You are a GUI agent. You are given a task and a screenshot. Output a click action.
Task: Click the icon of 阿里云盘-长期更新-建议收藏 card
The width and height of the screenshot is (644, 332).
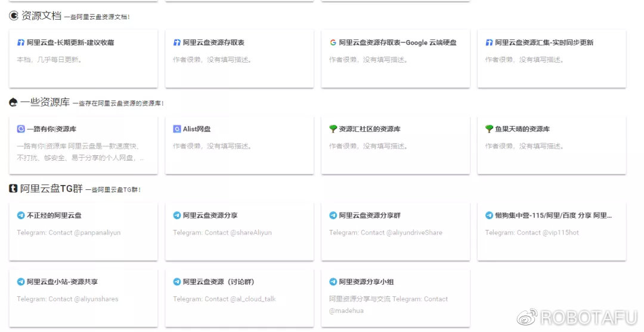coord(21,42)
